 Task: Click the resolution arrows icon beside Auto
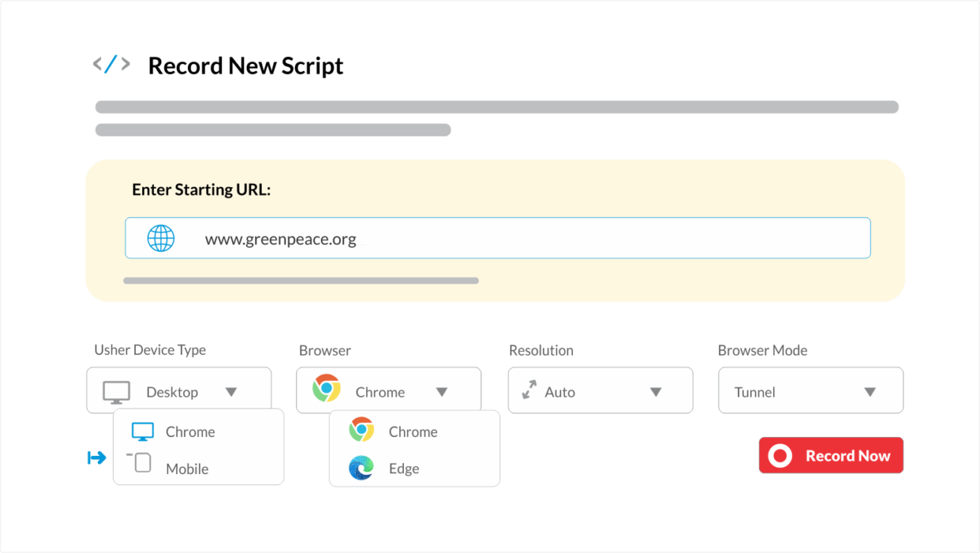(x=530, y=390)
